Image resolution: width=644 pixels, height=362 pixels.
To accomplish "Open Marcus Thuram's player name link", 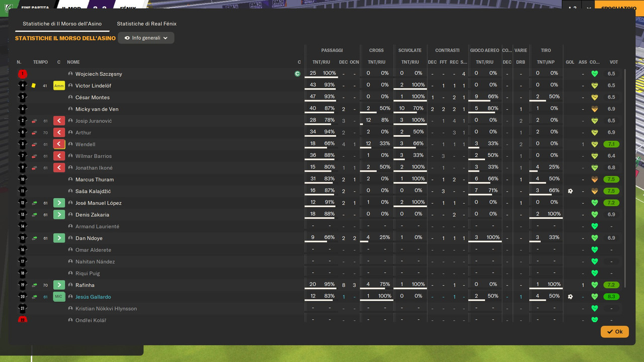I will [x=95, y=179].
